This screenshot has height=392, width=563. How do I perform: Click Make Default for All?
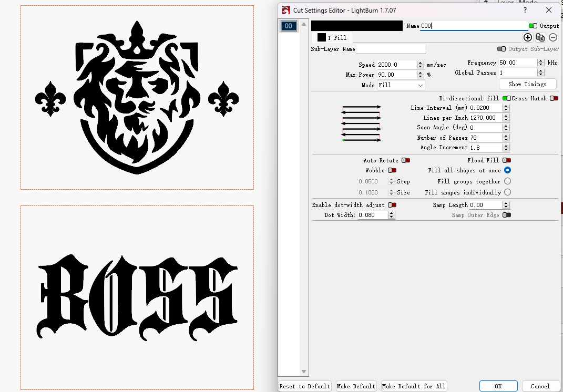pos(414,386)
